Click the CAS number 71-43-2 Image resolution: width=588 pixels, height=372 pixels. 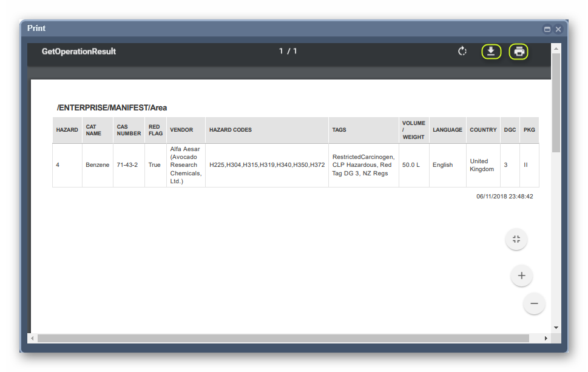[128, 165]
